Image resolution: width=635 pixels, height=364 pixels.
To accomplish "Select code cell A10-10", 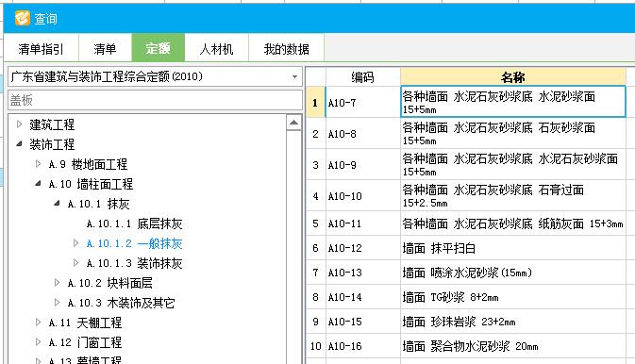I will (x=363, y=196).
